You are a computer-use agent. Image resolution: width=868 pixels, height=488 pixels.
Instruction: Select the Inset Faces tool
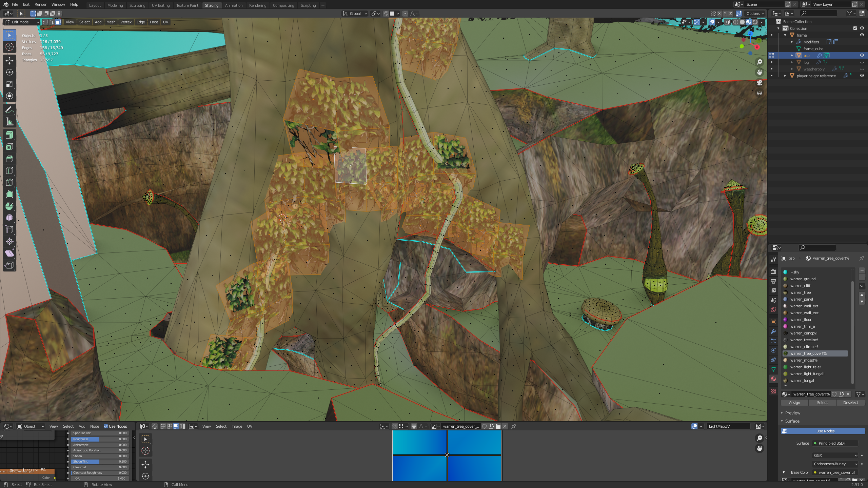(x=9, y=147)
